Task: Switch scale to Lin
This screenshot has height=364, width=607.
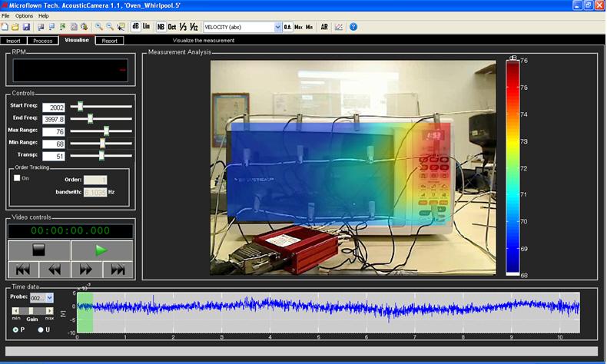Action: click(x=146, y=27)
